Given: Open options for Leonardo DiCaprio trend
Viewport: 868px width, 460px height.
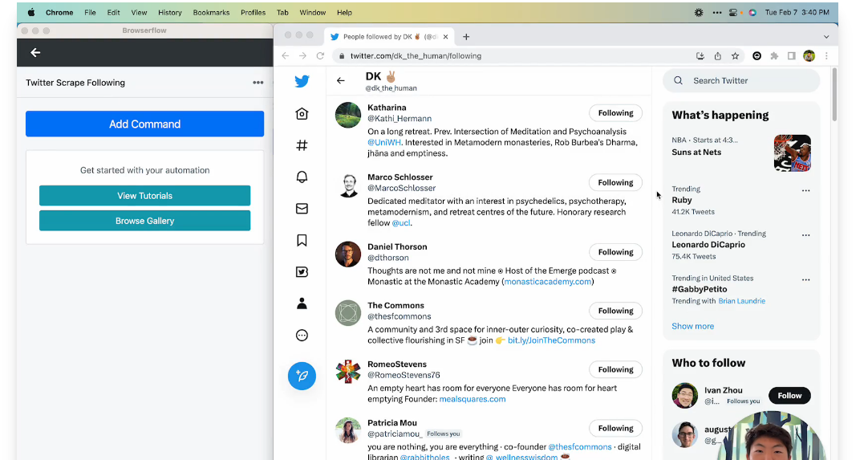Looking at the screenshot, I should coord(805,235).
